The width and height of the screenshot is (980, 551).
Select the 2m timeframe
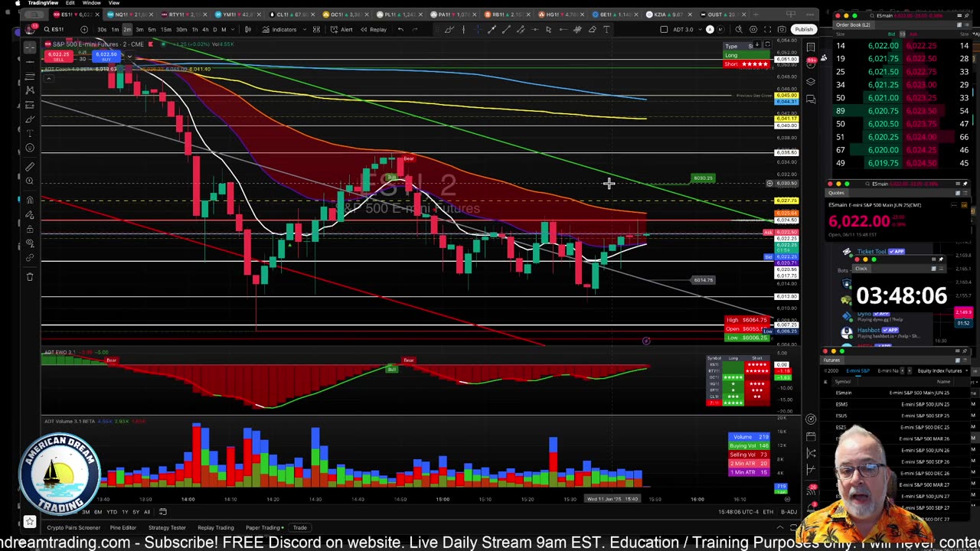coord(127,29)
